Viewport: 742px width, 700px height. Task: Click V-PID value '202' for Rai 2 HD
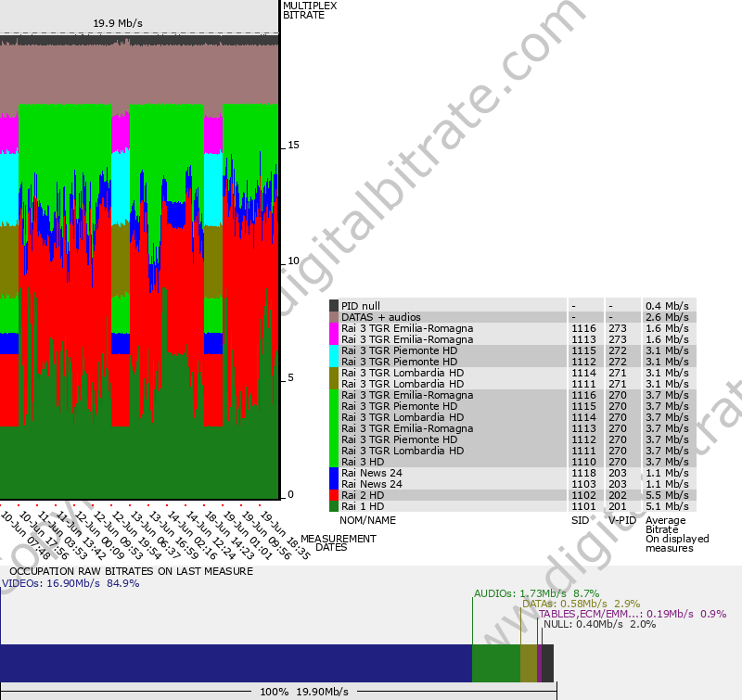click(618, 495)
